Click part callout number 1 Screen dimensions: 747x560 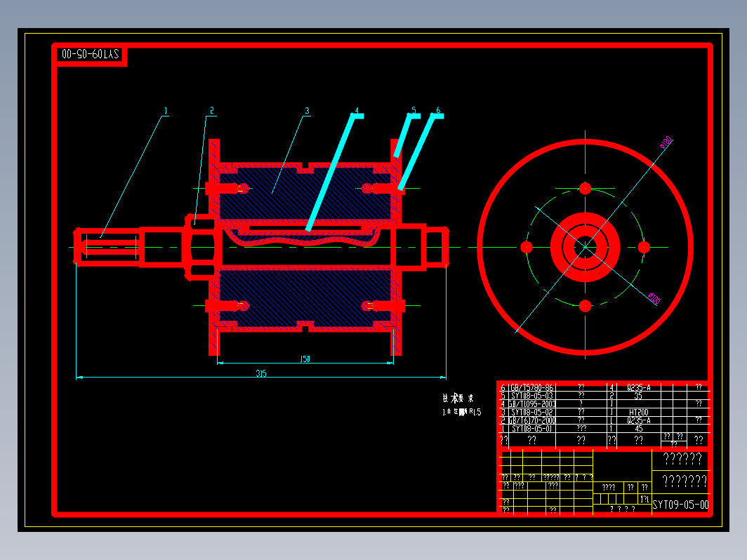166,111
